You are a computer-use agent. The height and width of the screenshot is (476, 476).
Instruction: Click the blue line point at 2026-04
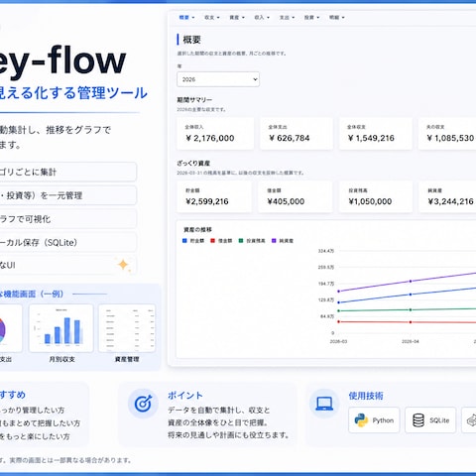[x=411, y=295]
